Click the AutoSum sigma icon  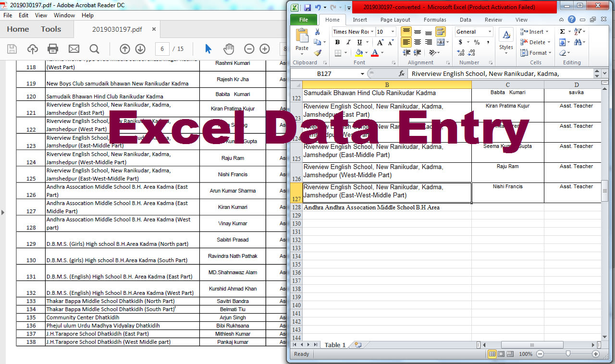562,32
